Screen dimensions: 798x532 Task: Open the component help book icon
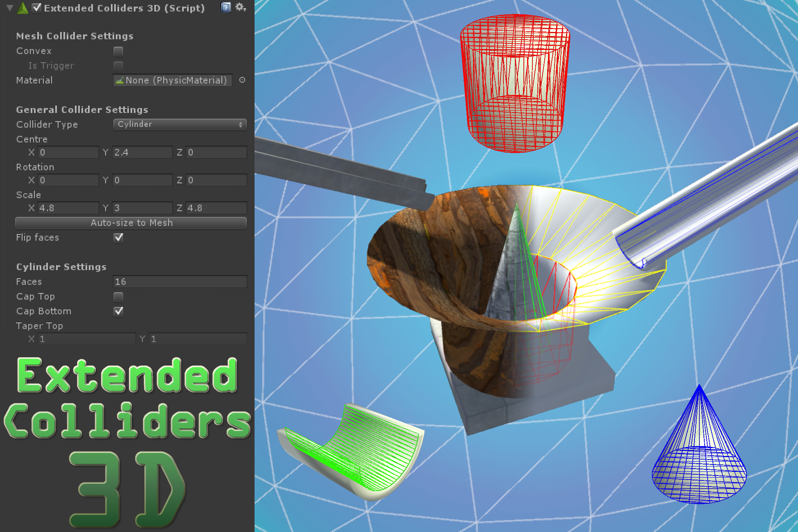point(225,7)
